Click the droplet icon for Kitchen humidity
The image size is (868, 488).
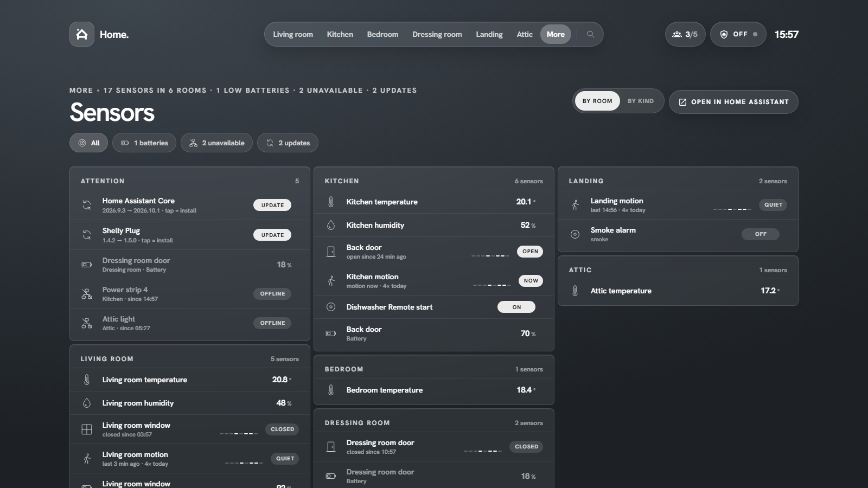pos(331,225)
